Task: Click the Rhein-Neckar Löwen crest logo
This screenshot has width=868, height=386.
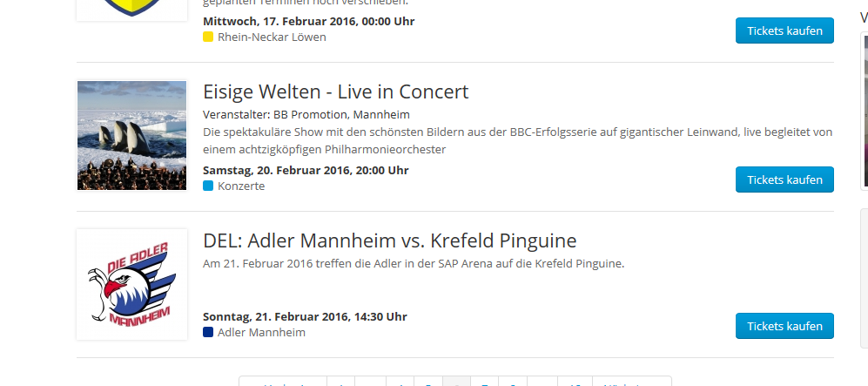Action: tap(132, 9)
